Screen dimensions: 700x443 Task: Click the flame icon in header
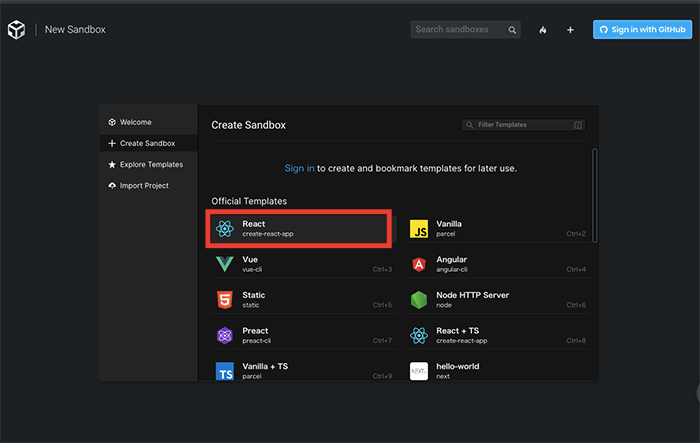pyautogui.click(x=543, y=30)
